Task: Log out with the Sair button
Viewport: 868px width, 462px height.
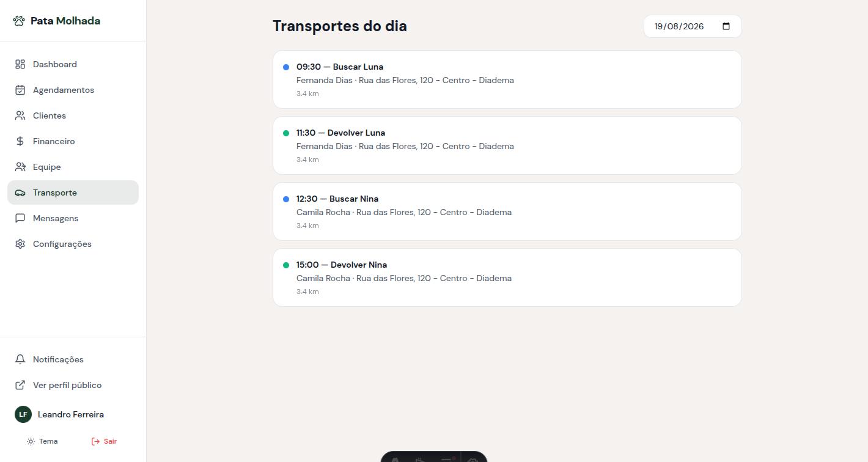Action: click(104, 441)
